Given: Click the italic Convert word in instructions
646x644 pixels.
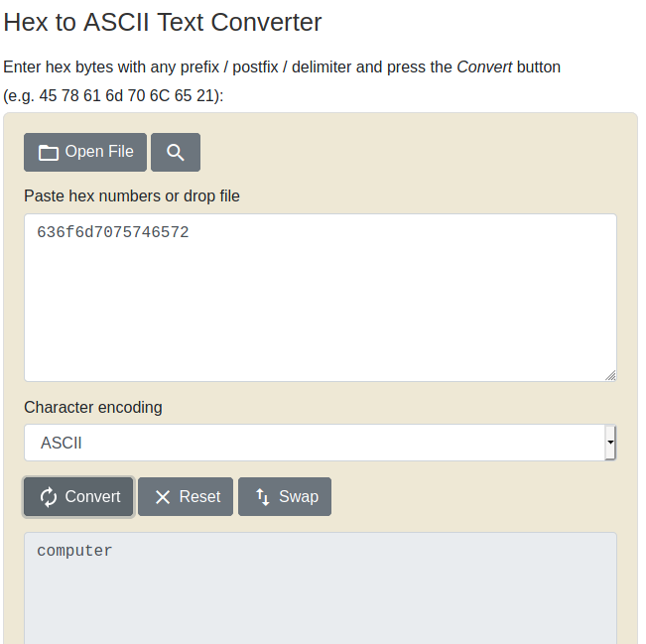Looking at the screenshot, I should point(484,67).
